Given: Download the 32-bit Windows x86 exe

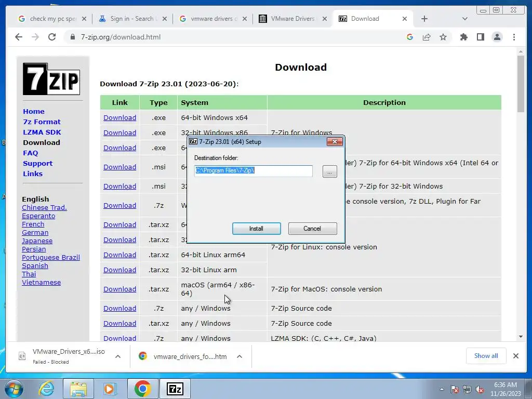Looking at the screenshot, I should point(120,132).
